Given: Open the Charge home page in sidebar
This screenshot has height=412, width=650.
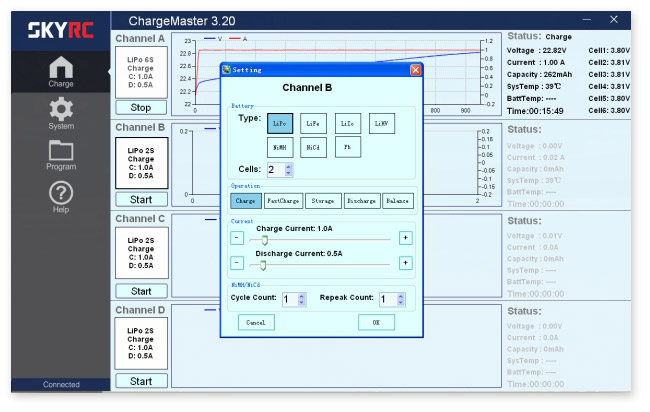Looking at the screenshot, I should pos(61,72).
